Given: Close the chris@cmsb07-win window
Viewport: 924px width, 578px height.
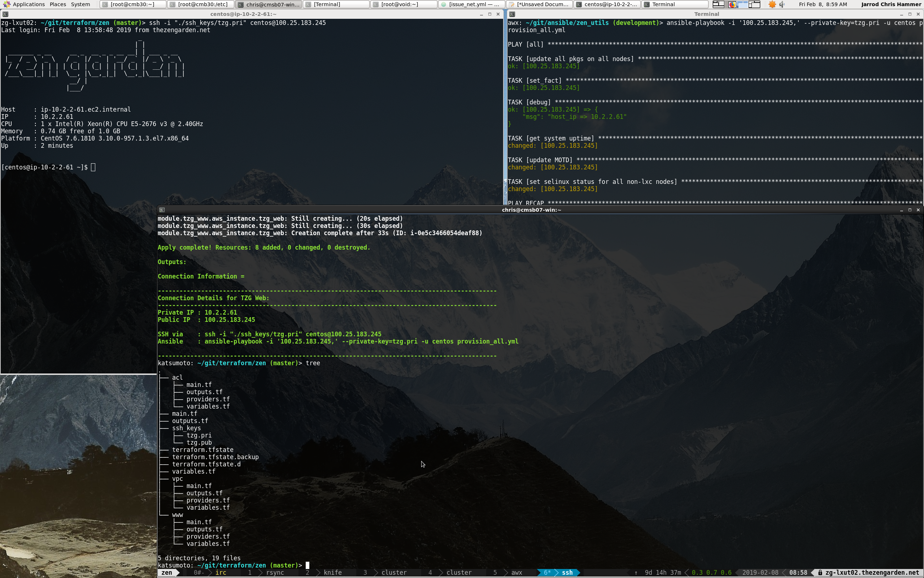Looking at the screenshot, I should pyautogui.click(x=918, y=210).
